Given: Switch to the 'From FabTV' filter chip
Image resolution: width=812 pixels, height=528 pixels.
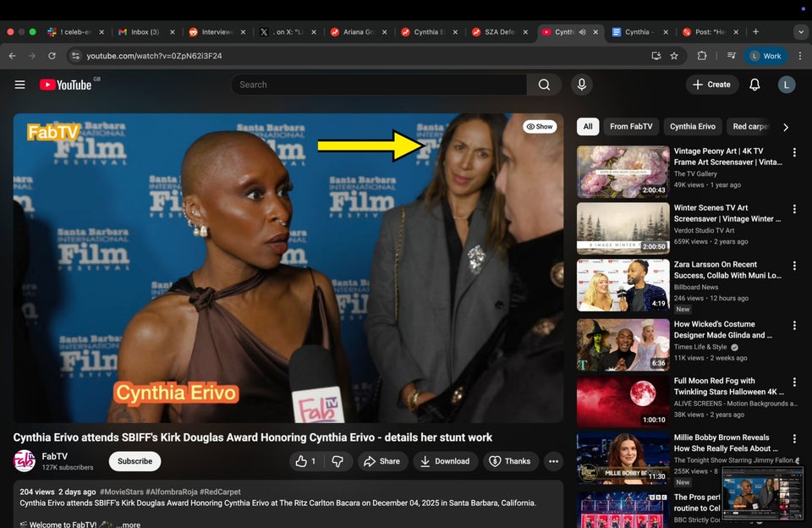Looking at the screenshot, I should click(x=631, y=126).
